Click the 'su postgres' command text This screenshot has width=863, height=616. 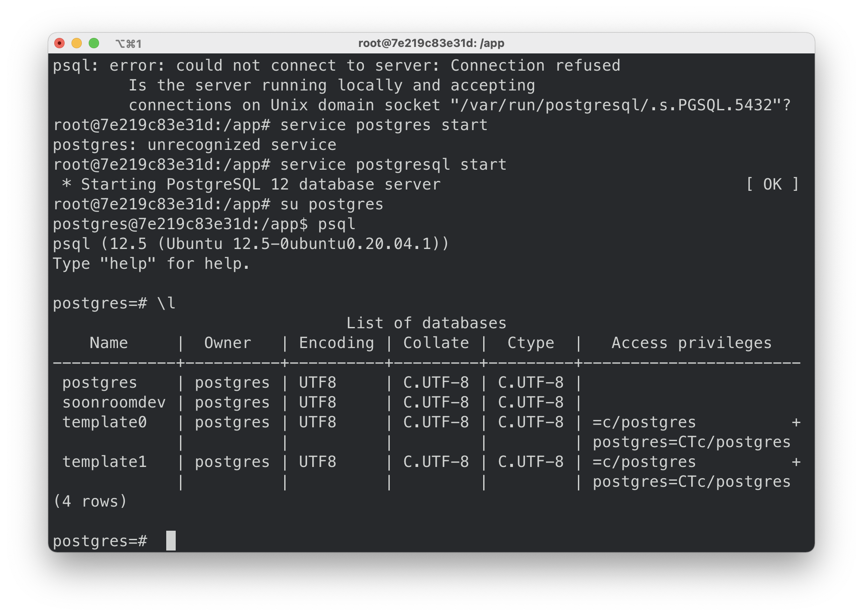(332, 204)
